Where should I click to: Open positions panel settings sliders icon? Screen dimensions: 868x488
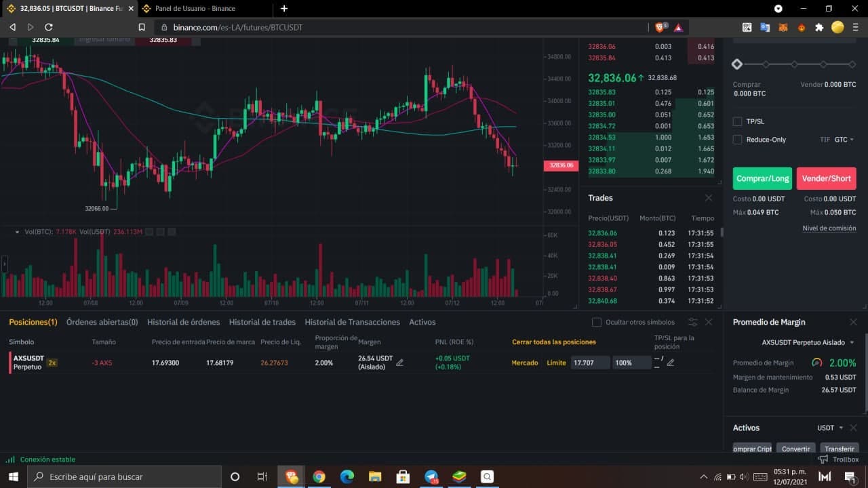[692, 322]
